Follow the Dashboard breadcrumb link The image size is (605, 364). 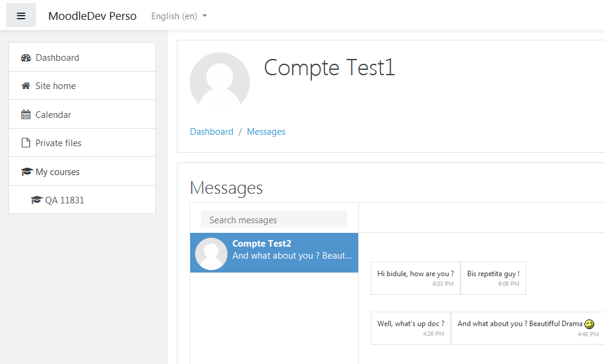tap(211, 132)
